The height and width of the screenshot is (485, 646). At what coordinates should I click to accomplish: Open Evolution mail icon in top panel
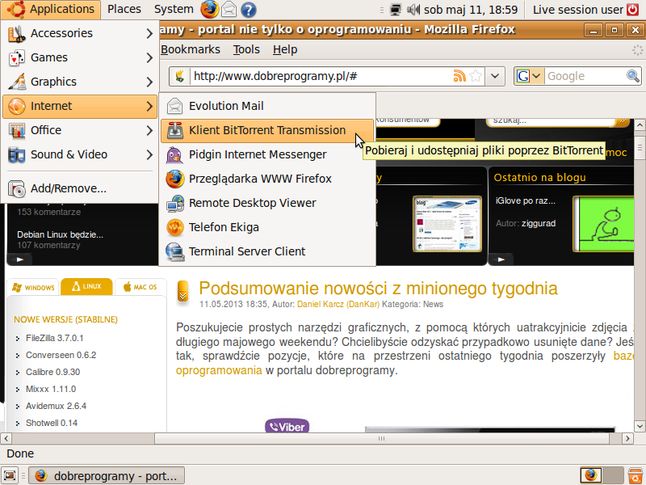(229, 9)
